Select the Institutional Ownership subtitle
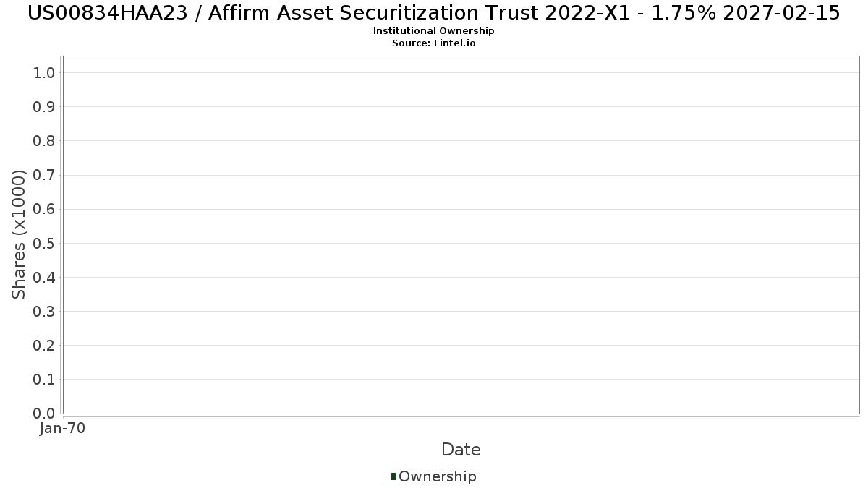This screenshot has height=488, width=868. pyautogui.click(x=434, y=31)
